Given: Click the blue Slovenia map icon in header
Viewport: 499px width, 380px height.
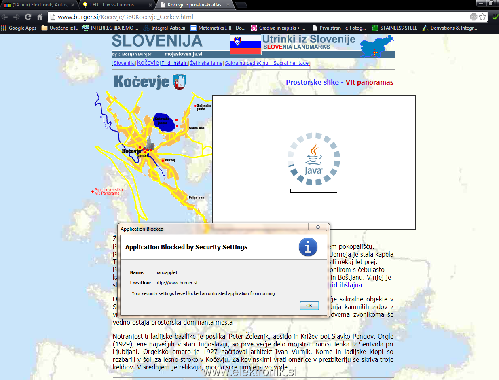Looking at the screenshot, I should (377, 46).
